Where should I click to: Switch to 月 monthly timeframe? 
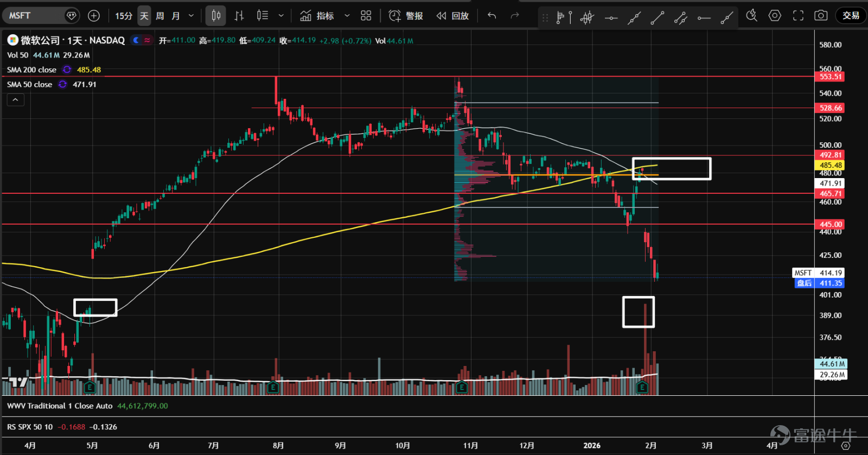176,16
